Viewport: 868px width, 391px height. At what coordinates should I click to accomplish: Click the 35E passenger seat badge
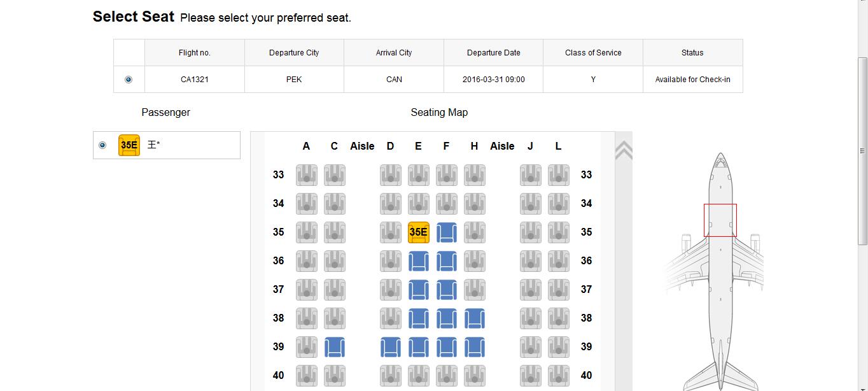click(x=129, y=145)
